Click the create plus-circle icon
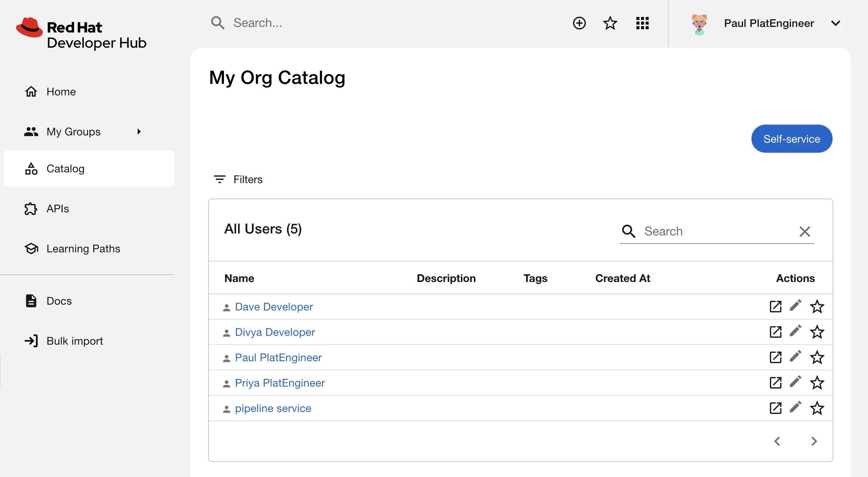The width and height of the screenshot is (868, 477). click(x=579, y=23)
